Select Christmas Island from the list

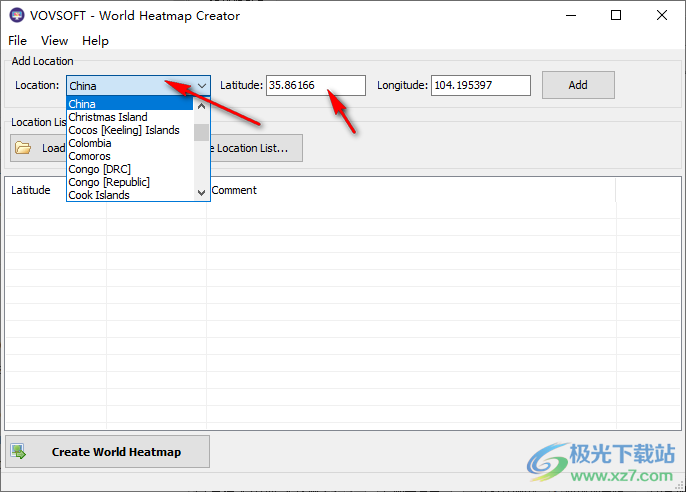coord(130,117)
